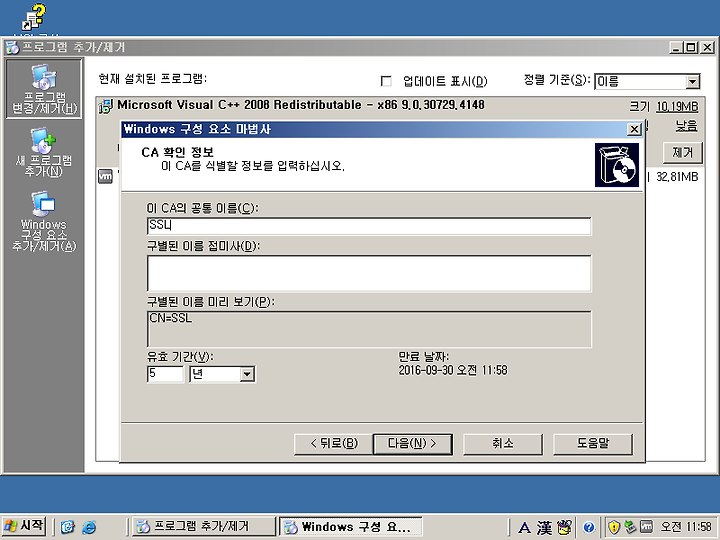Click the 뒤로(B) back button
Screen dimensions: 720x540
(334, 444)
